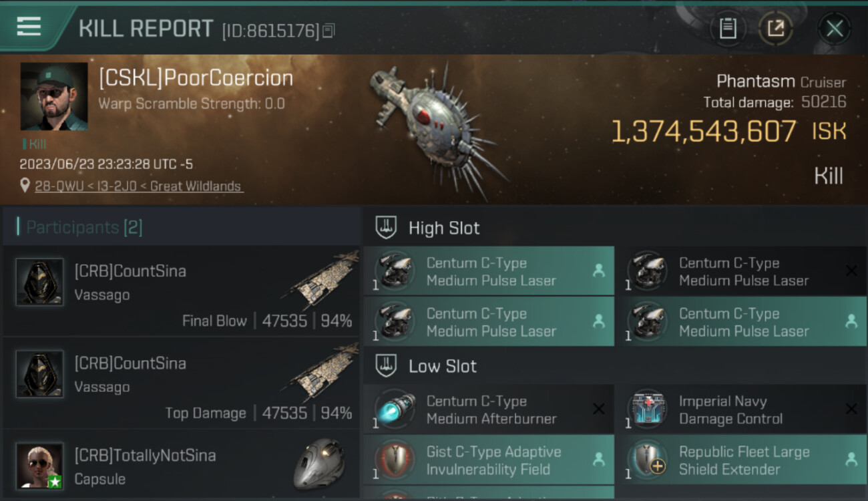View PoorCoercion's pilot portrait
The image size is (868, 501).
[x=54, y=96]
